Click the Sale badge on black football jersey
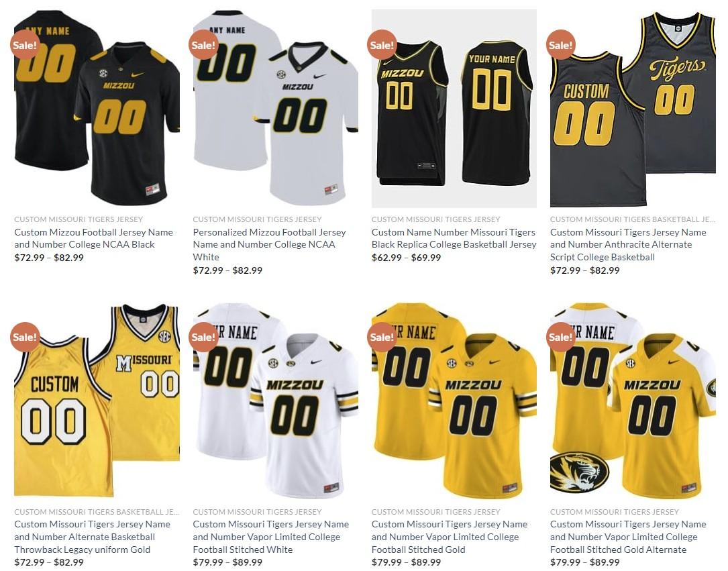Image resolution: width=728 pixels, height=571 pixels. 25,45
